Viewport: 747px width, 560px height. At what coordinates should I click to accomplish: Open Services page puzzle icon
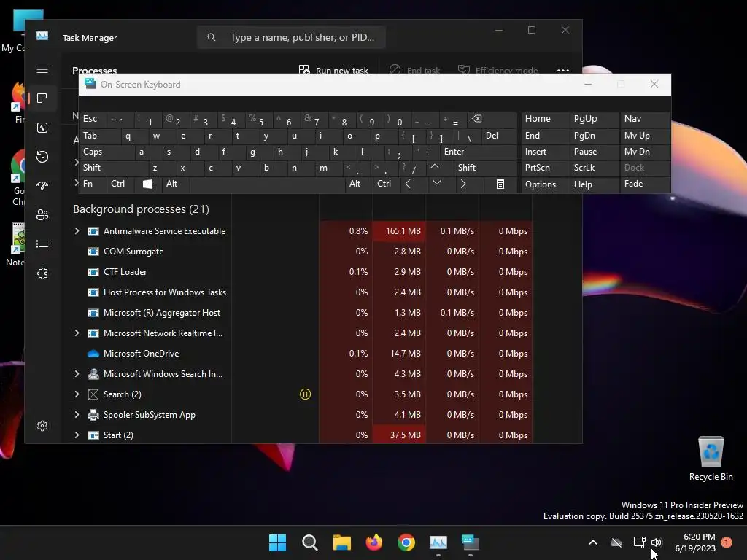42,273
